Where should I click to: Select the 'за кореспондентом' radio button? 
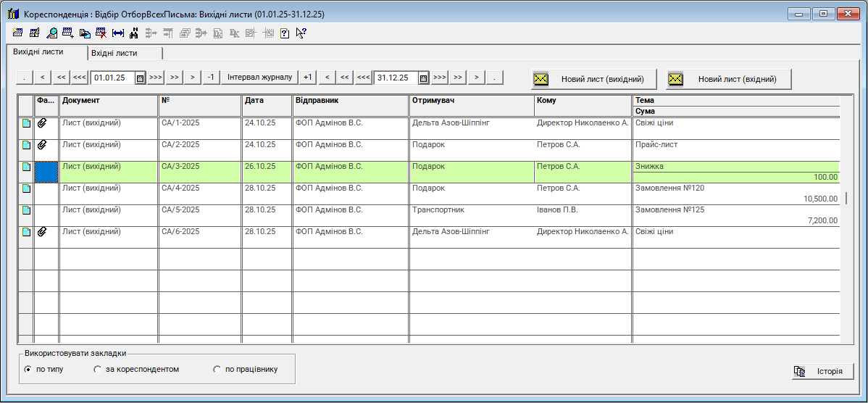tap(97, 370)
